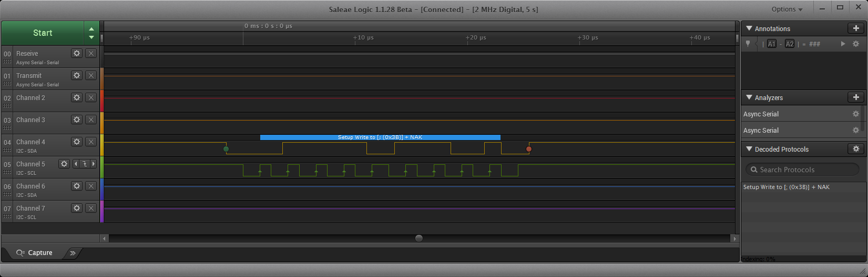
Task: Open settings gear for Channel 6
Action: 77,186
